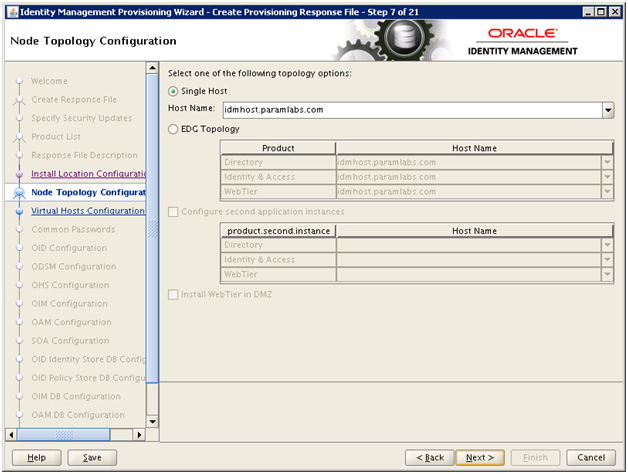Viewport: 628px width, 474px height.
Task: Click the step list horizontal scroll right arrow
Action: click(139, 435)
